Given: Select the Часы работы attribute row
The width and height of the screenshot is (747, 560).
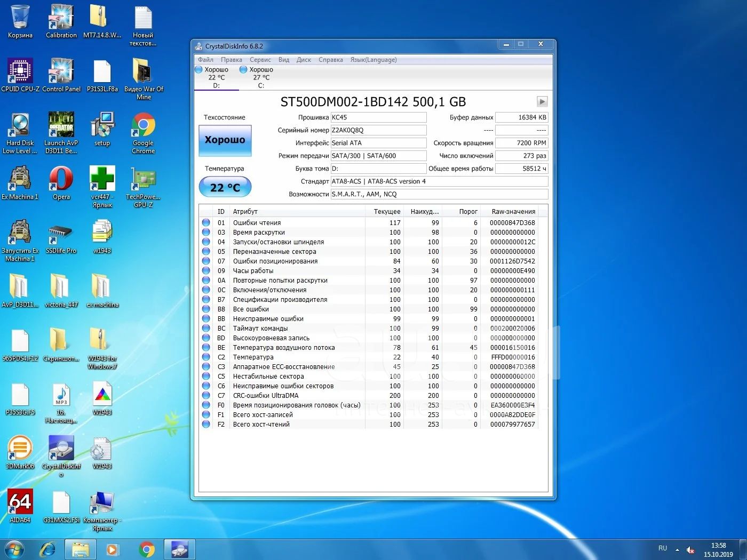Looking at the screenshot, I should 369,271.
